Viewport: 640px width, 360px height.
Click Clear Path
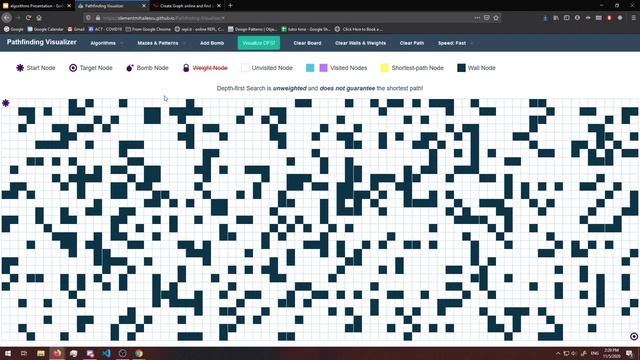point(412,43)
